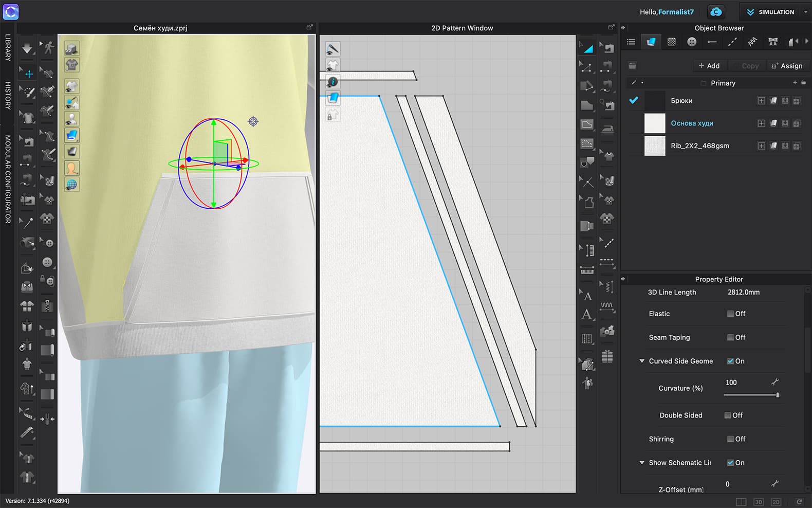Image resolution: width=812 pixels, height=508 pixels.
Task: Open the cloud sync icon
Action: click(x=716, y=12)
